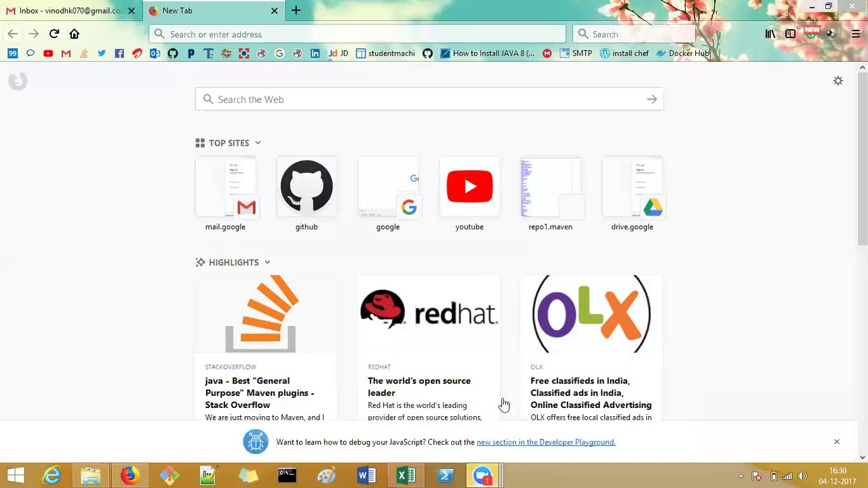Open the Red Hat highlight card
The image size is (868, 488).
click(x=429, y=348)
